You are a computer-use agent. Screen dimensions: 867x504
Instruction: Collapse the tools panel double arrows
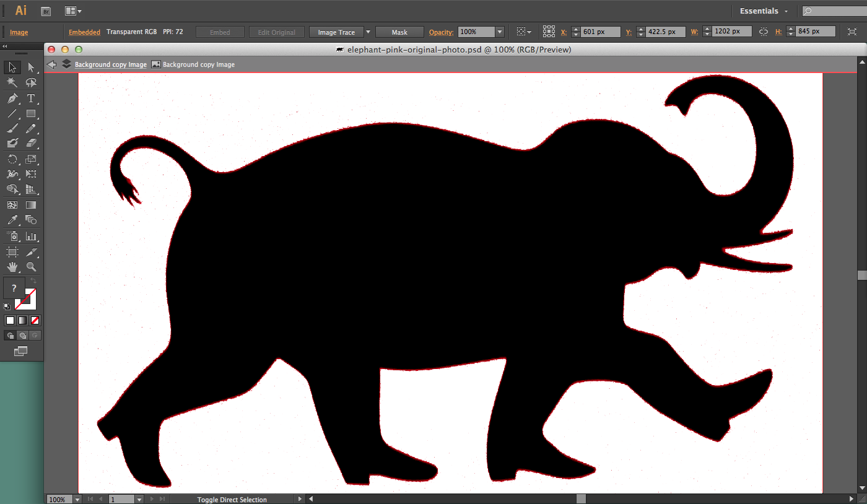5,46
